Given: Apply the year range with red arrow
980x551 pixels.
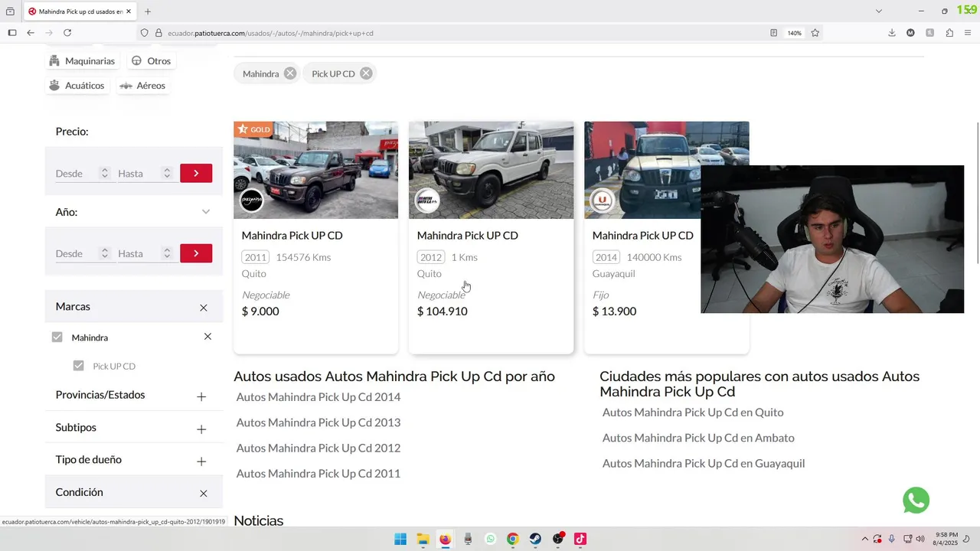Looking at the screenshot, I should (x=196, y=253).
